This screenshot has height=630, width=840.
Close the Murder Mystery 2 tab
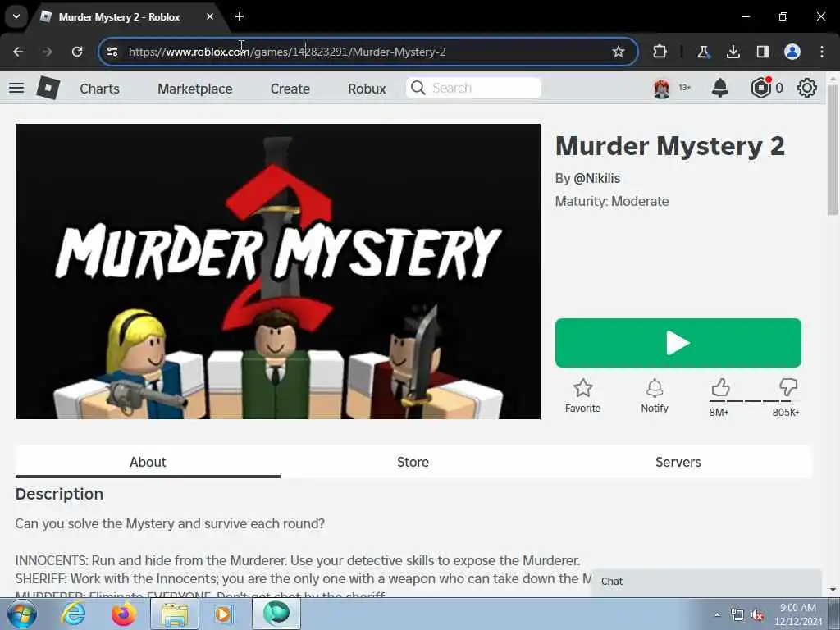[x=210, y=16]
